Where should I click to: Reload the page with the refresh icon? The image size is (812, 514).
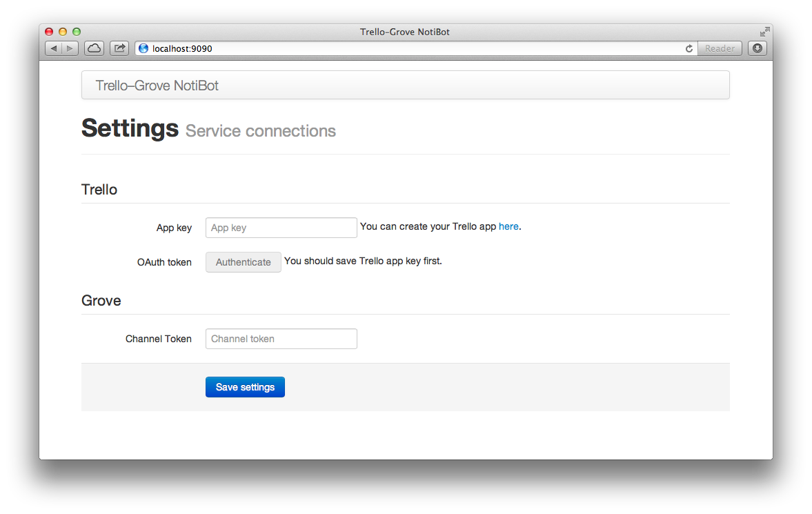tap(689, 48)
